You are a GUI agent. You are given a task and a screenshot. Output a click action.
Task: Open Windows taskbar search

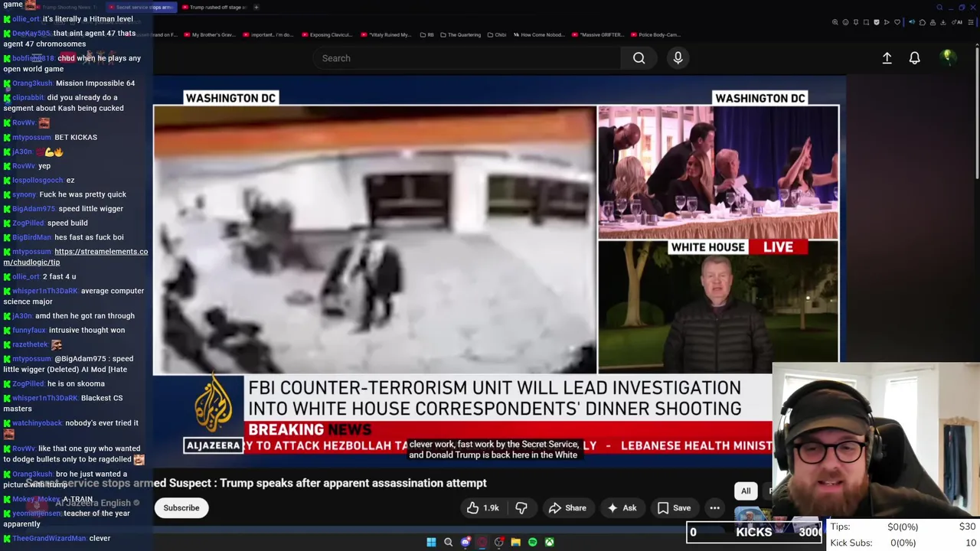tap(448, 542)
